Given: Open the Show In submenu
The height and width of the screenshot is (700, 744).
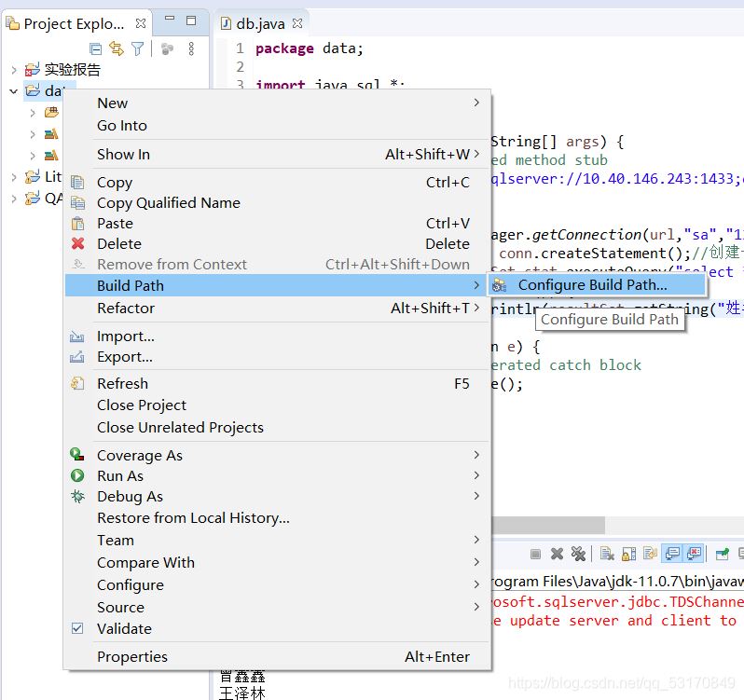Looking at the screenshot, I should click(277, 154).
